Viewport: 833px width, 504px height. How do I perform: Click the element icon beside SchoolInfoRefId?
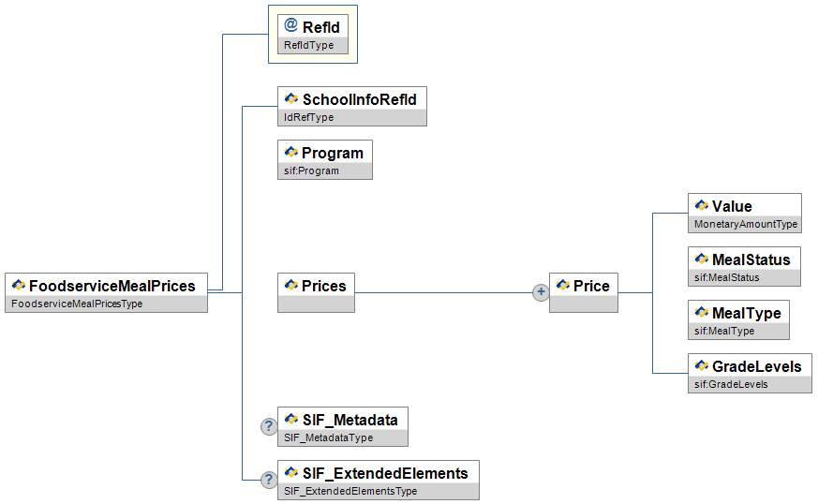click(x=290, y=99)
